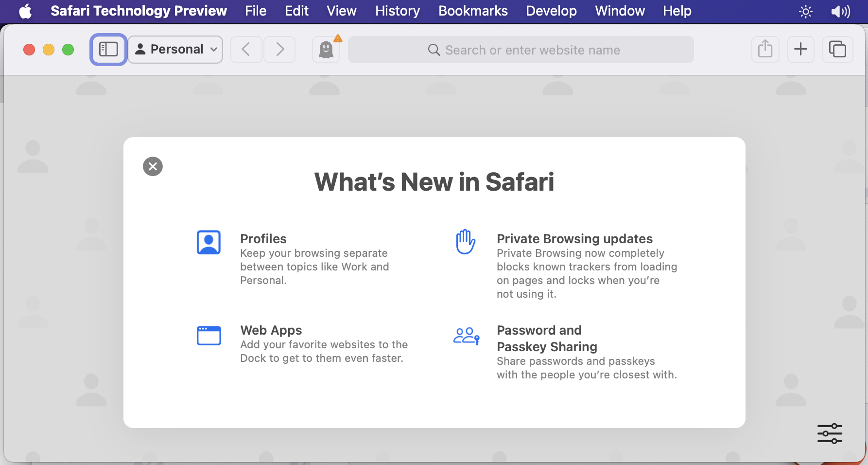The width and height of the screenshot is (868, 465).
Task: Go back to previous page
Action: point(246,49)
